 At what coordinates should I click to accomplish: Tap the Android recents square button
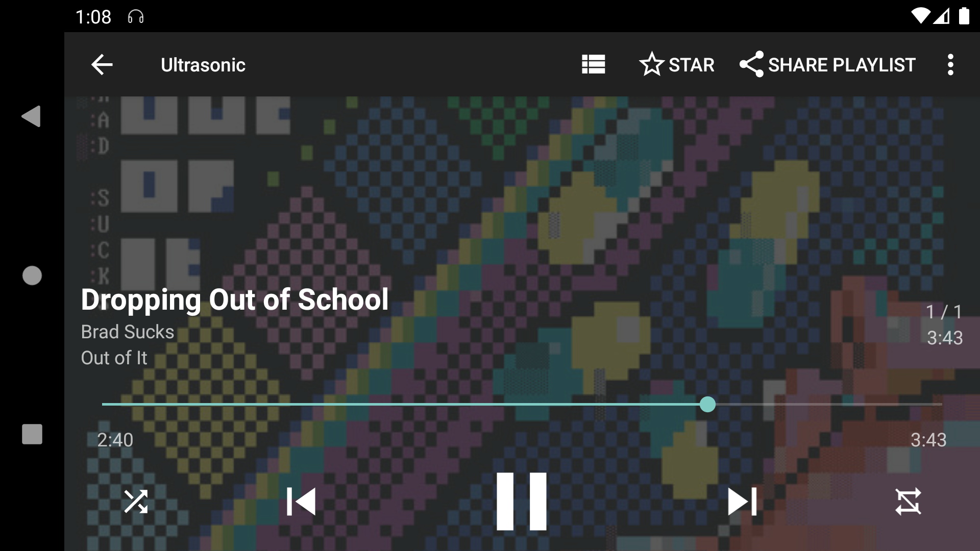tap(32, 434)
